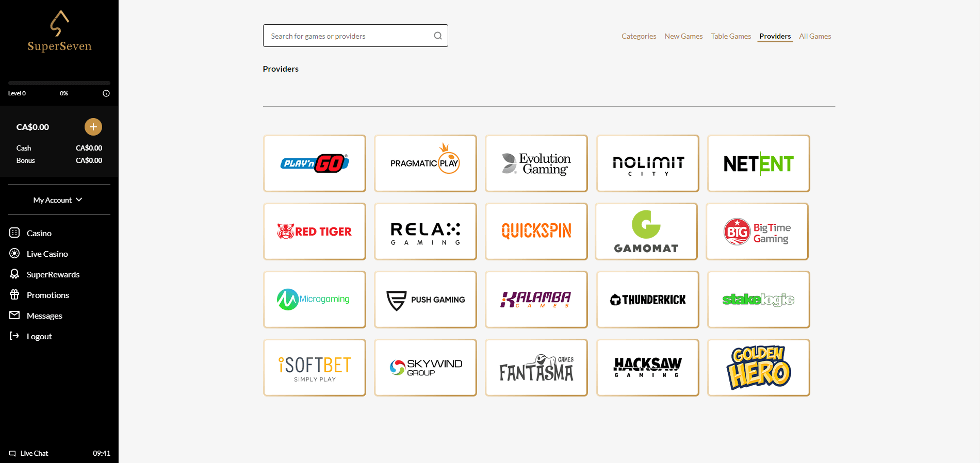Click the level progress bar

point(59,83)
